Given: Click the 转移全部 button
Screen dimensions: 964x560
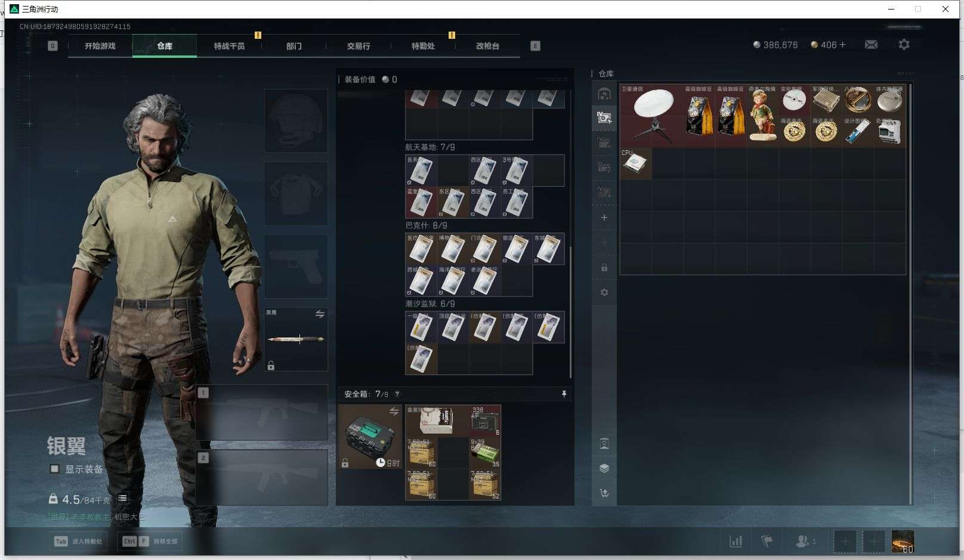Looking at the screenshot, I should [x=150, y=542].
